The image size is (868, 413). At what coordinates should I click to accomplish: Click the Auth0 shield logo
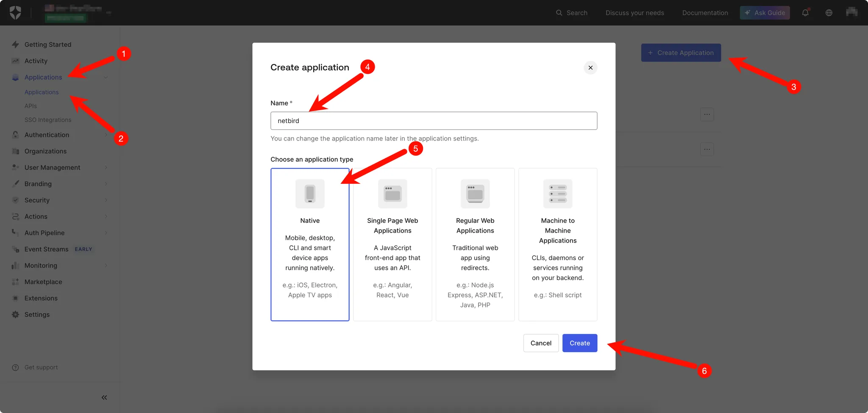tap(15, 13)
